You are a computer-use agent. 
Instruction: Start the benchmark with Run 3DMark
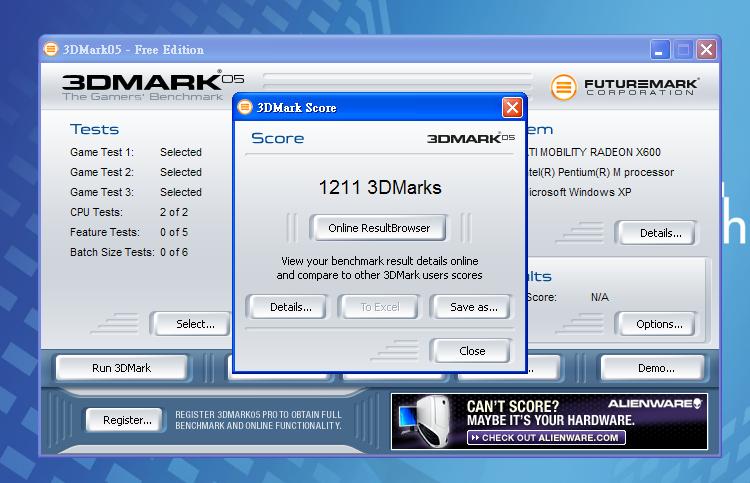pos(121,368)
